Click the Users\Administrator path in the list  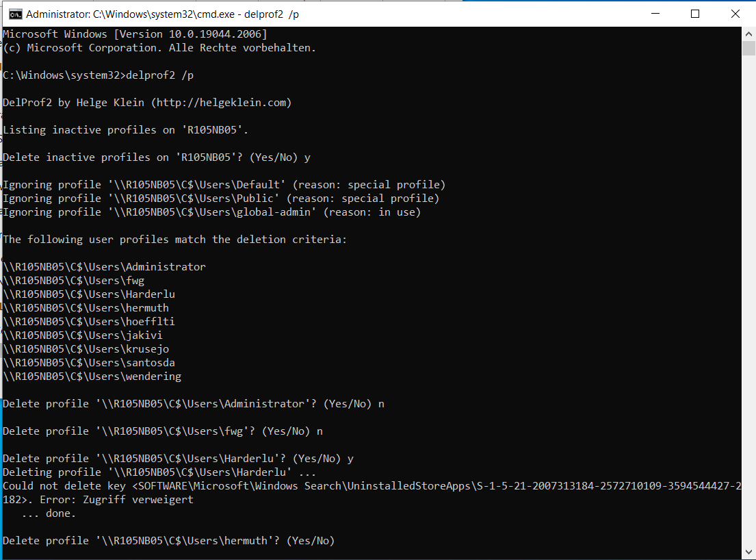104,267
